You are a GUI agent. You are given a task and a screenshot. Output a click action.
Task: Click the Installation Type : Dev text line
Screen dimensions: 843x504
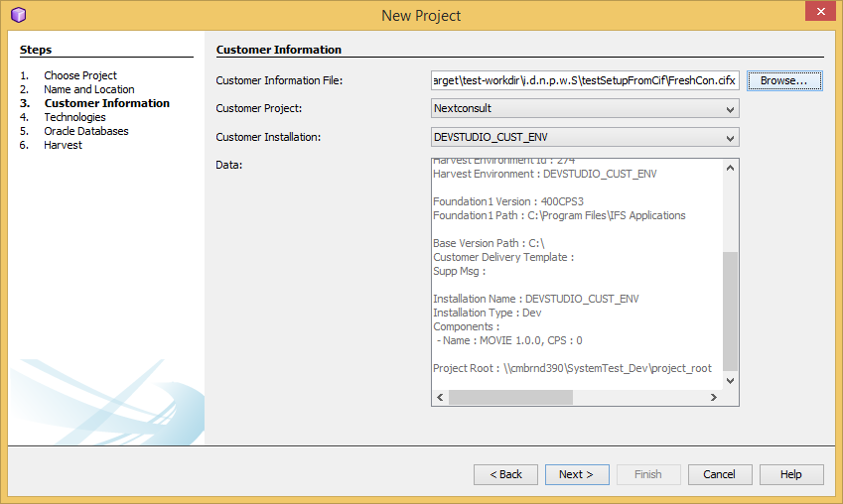tap(487, 313)
